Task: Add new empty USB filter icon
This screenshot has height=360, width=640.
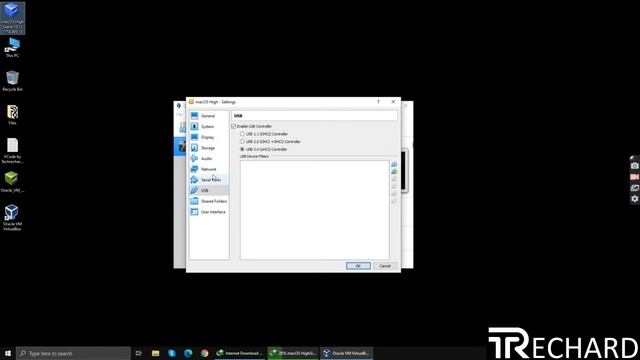Action: [x=394, y=164]
